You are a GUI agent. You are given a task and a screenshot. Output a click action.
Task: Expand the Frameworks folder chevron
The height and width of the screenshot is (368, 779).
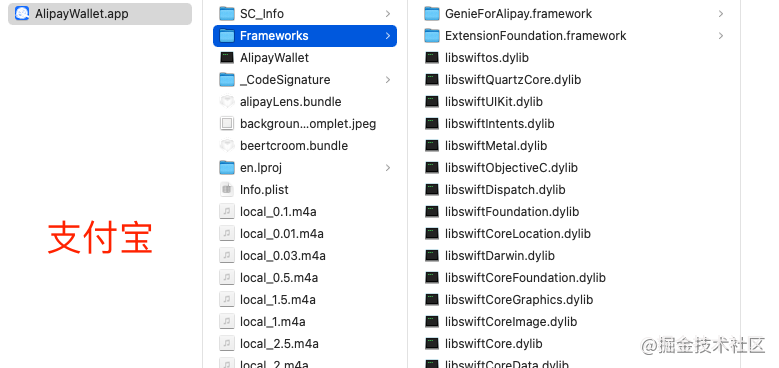point(388,36)
